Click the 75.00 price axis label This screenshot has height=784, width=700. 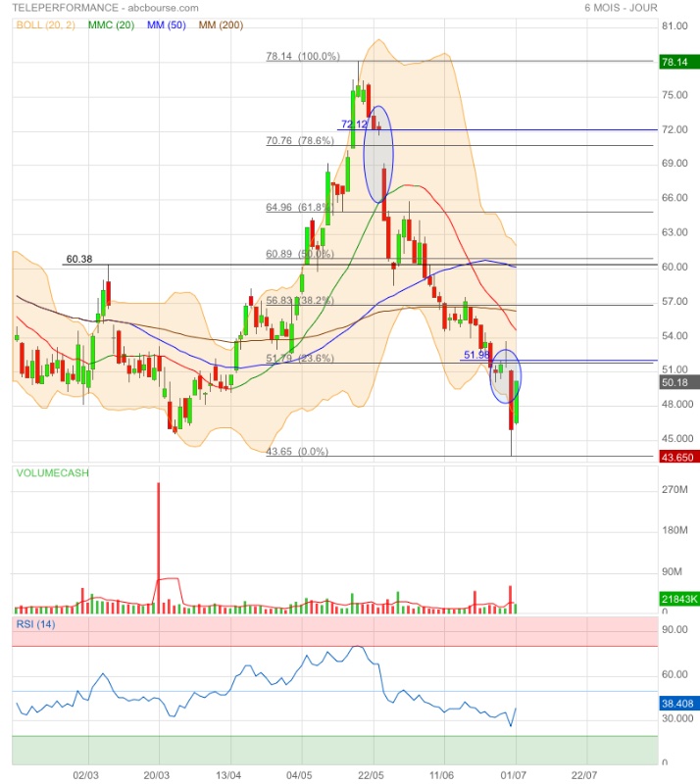675,95
